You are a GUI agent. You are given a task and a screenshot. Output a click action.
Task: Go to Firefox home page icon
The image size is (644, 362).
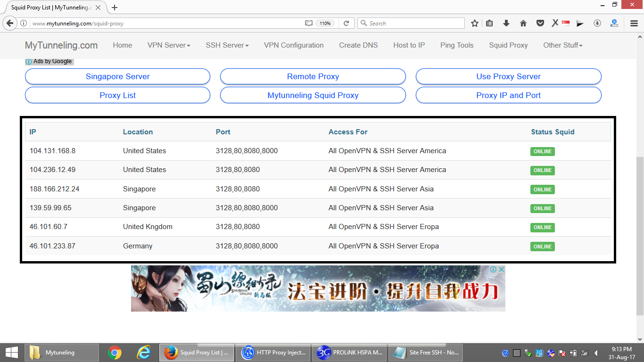click(523, 23)
